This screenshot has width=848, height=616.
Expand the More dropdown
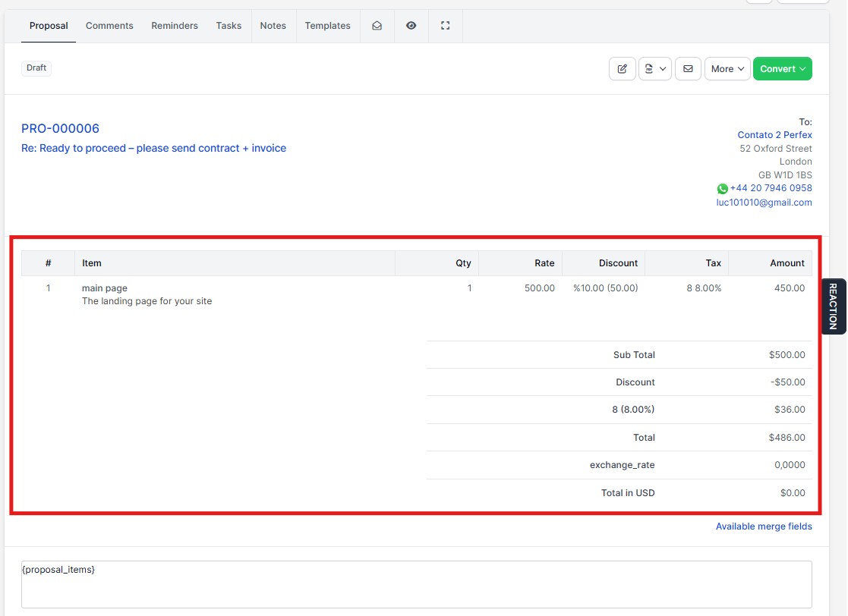[x=727, y=68]
